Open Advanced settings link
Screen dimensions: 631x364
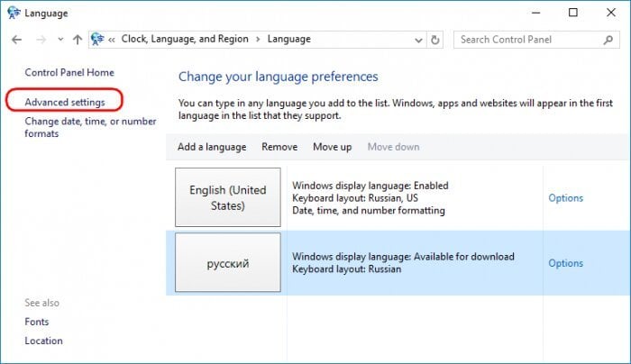65,102
